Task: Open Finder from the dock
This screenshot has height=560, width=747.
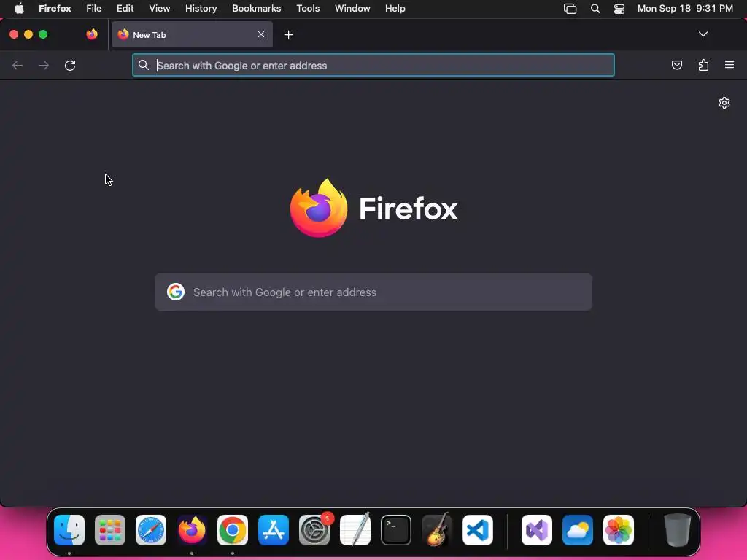Action: (69, 530)
